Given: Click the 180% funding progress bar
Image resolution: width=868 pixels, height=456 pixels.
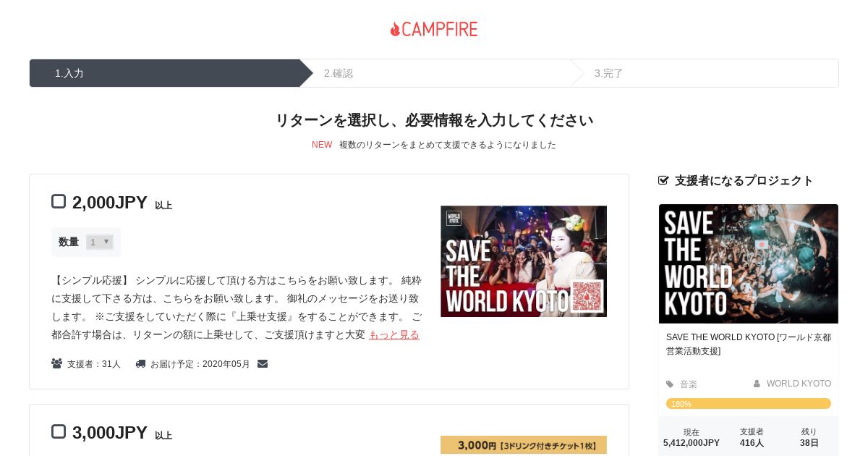Looking at the screenshot, I should (749, 403).
